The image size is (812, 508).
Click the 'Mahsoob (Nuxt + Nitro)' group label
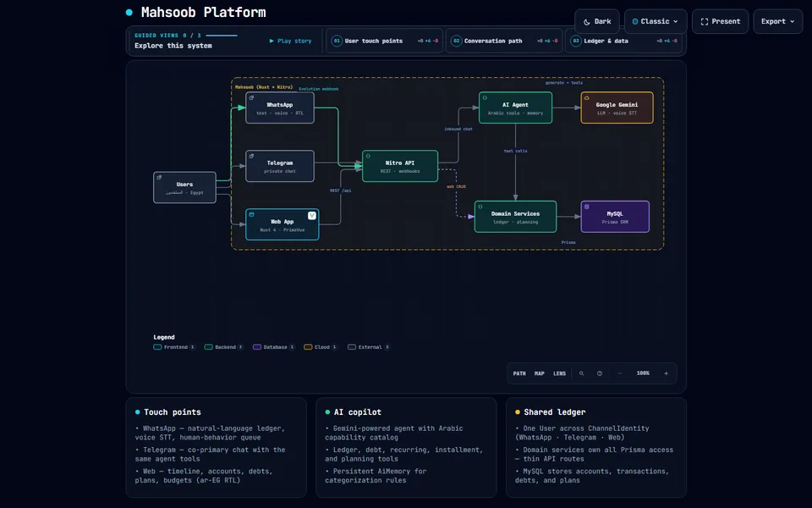point(264,87)
